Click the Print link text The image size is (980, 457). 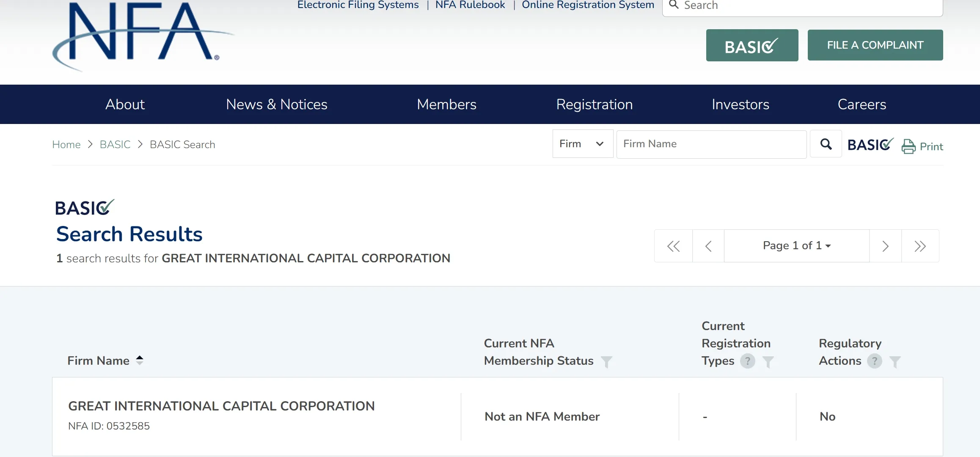tap(931, 147)
